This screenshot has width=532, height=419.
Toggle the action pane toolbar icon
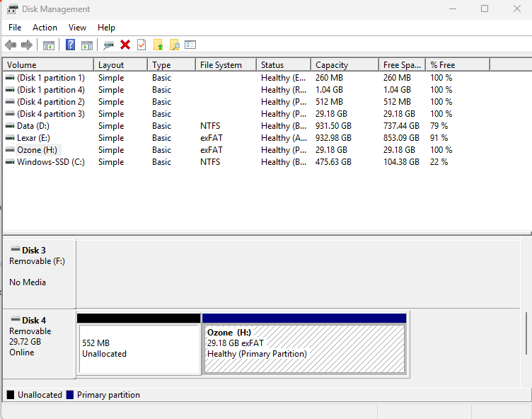coord(87,45)
